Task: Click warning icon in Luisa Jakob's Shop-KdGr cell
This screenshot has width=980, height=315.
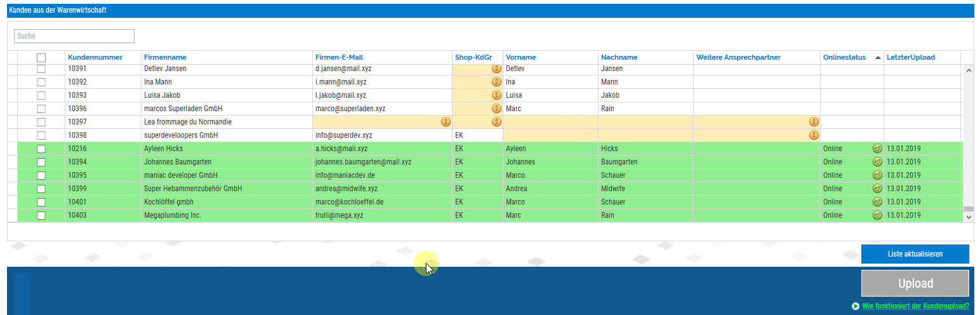Action: point(496,95)
